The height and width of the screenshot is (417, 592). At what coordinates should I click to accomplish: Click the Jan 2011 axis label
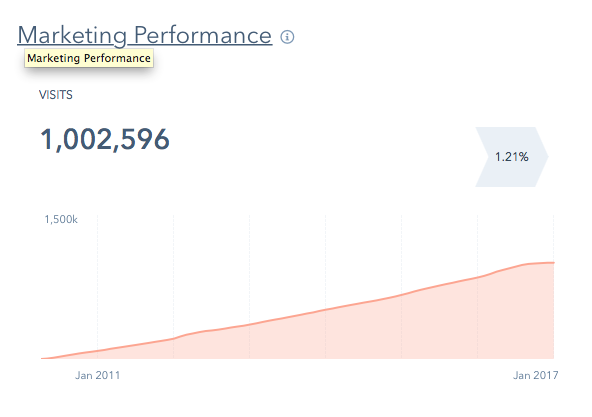click(x=97, y=375)
